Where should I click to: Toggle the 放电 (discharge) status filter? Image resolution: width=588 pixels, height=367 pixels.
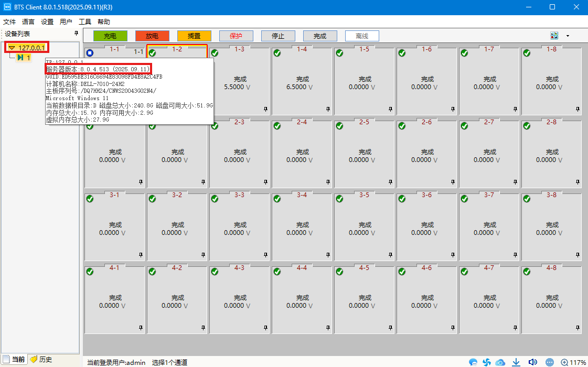click(x=152, y=36)
